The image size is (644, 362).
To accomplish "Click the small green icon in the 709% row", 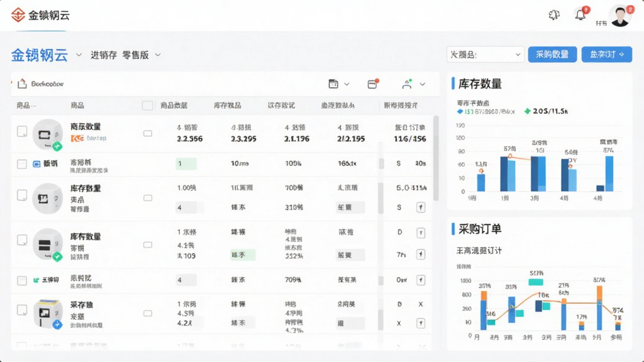I will [36, 280].
